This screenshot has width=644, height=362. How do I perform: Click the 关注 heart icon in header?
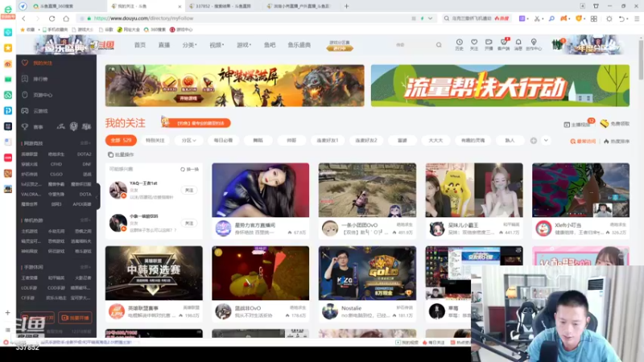[x=474, y=44]
